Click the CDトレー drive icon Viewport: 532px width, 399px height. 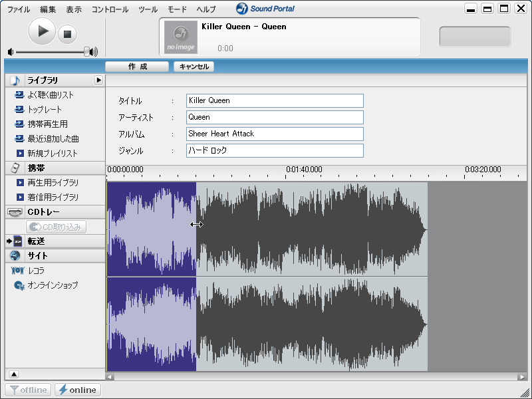click(x=15, y=212)
